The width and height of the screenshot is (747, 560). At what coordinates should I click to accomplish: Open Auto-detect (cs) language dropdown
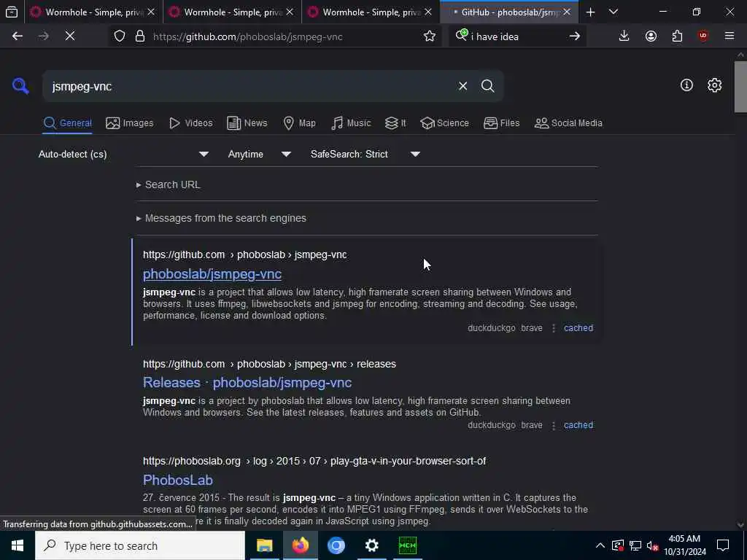point(123,155)
